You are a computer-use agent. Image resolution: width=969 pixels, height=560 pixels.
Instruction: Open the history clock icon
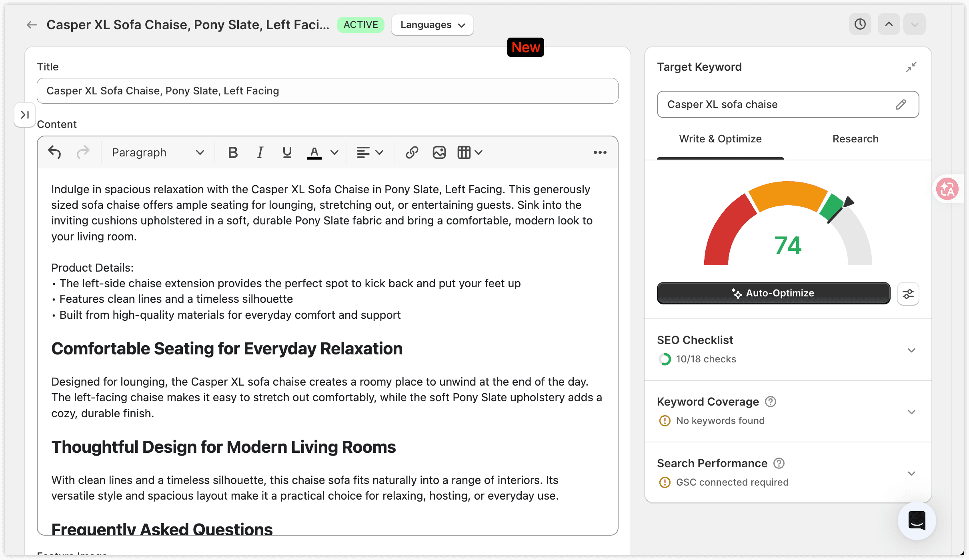click(860, 24)
